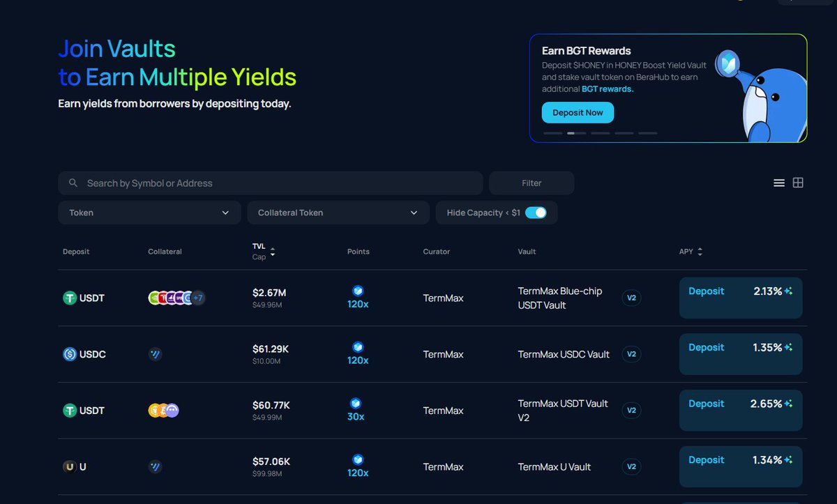Click the collateral icons in the USDT Vault V2 row
This screenshot has width=837, height=504.
click(x=164, y=411)
